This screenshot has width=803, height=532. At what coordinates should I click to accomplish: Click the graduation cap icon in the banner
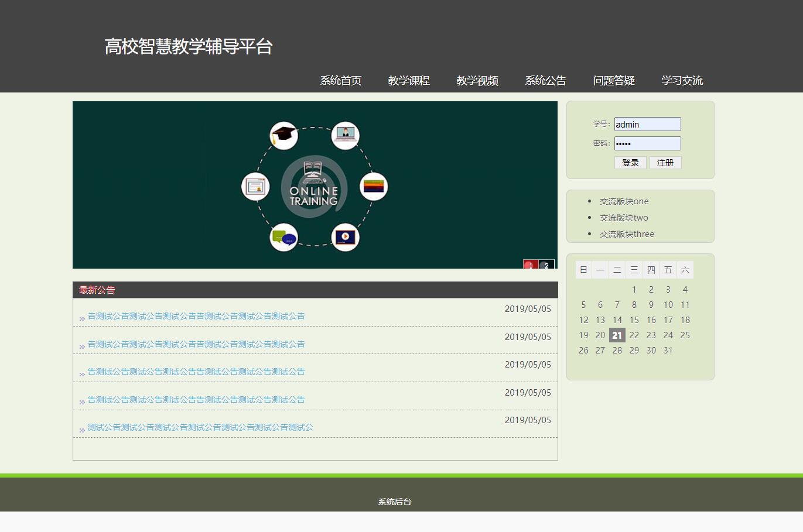pos(284,135)
